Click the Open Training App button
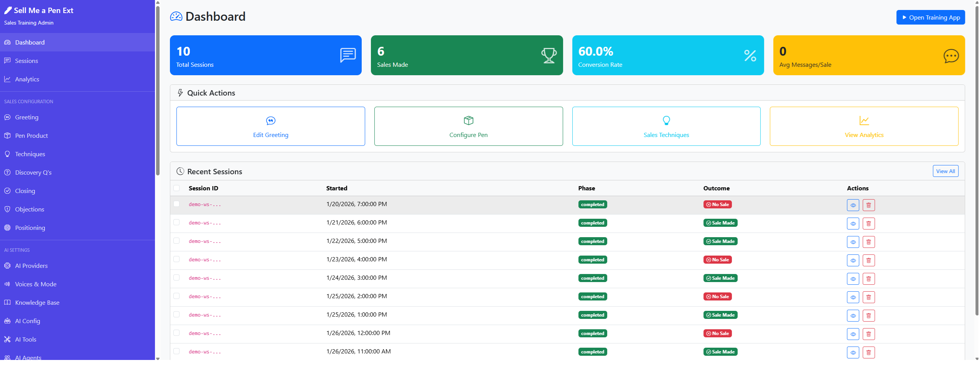The height and width of the screenshot is (378, 980). [x=930, y=17]
